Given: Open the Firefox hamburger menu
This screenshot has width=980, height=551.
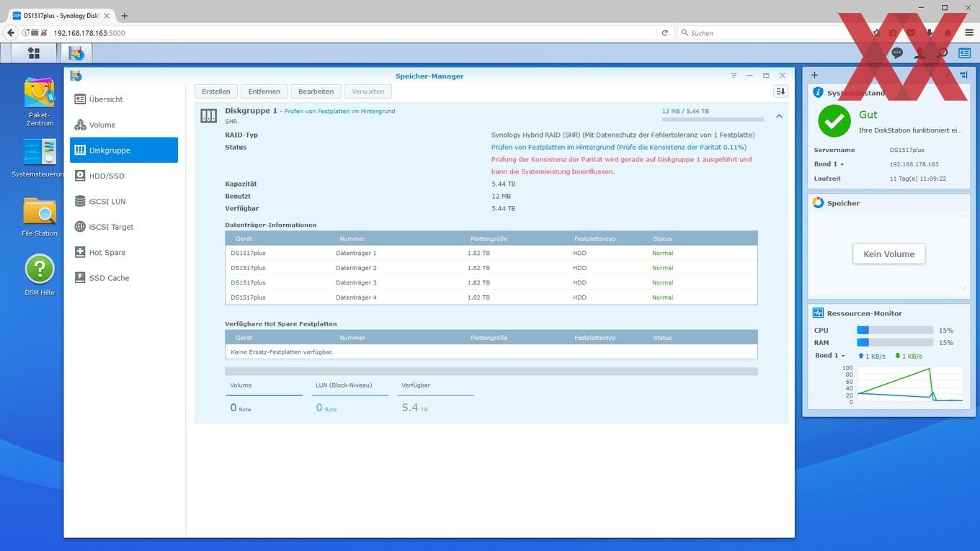Looking at the screenshot, I should (968, 32).
